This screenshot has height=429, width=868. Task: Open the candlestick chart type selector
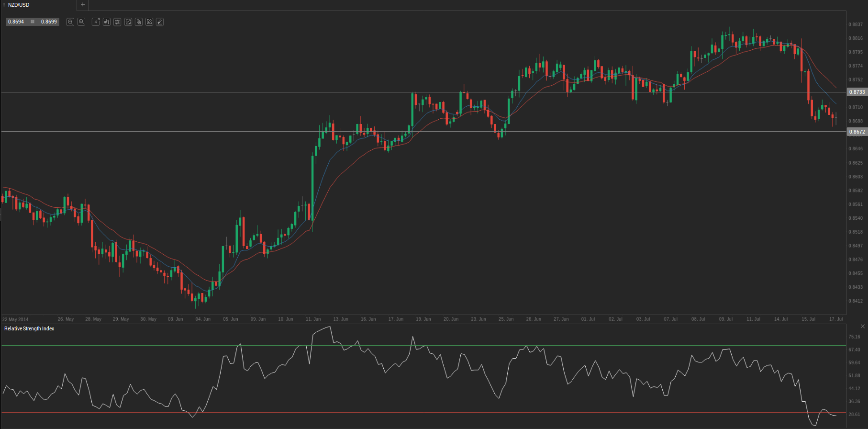point(107,22)
